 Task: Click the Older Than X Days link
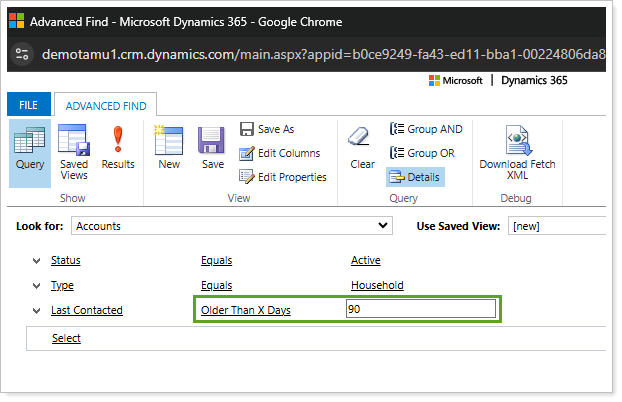point(246,310)
